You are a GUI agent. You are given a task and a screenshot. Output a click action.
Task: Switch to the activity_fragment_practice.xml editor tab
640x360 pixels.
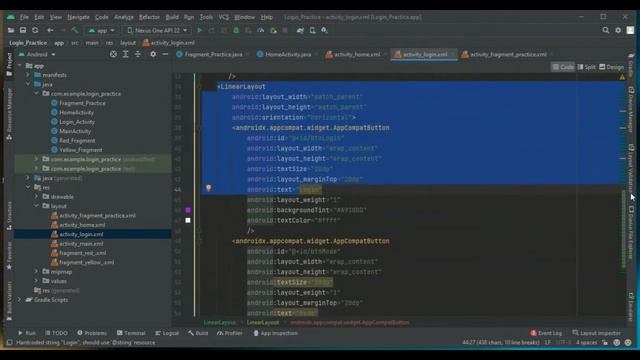click(507, 54)
